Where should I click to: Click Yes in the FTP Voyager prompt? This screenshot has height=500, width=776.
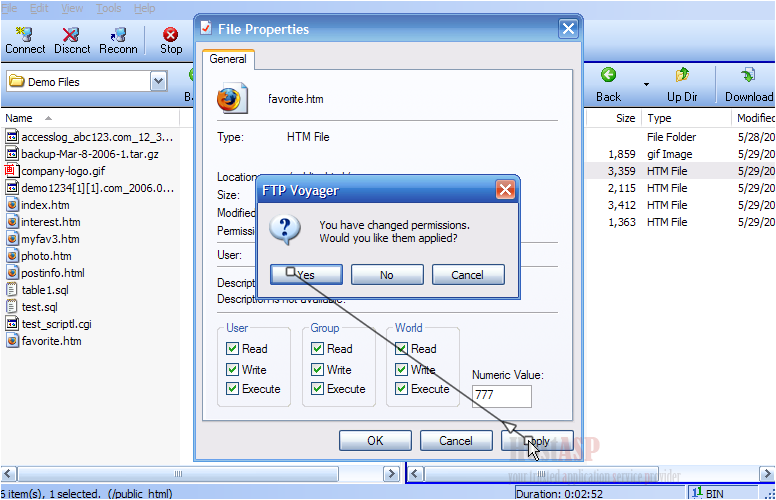coord(306,275)
